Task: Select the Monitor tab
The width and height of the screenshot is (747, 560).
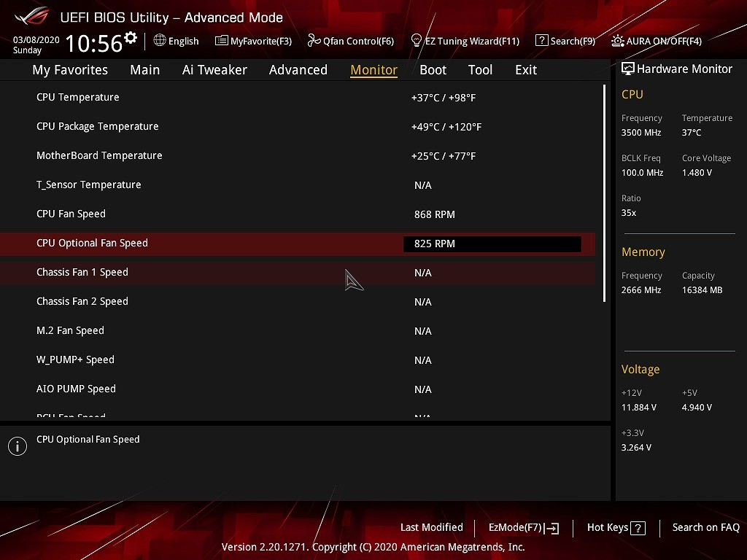Action: click(x=374, y=70)
